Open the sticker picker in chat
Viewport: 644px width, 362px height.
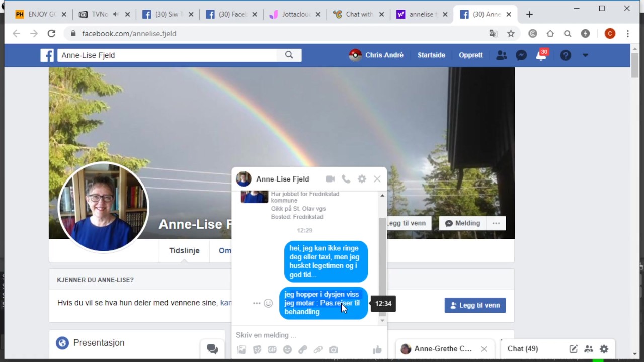tap(257, 350)
